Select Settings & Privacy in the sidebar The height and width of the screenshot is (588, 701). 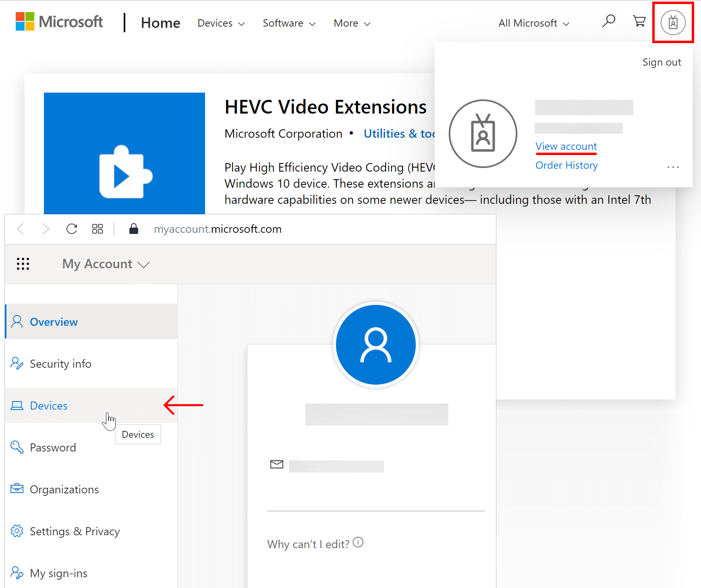pyautogui.click(x=91, y=531)
